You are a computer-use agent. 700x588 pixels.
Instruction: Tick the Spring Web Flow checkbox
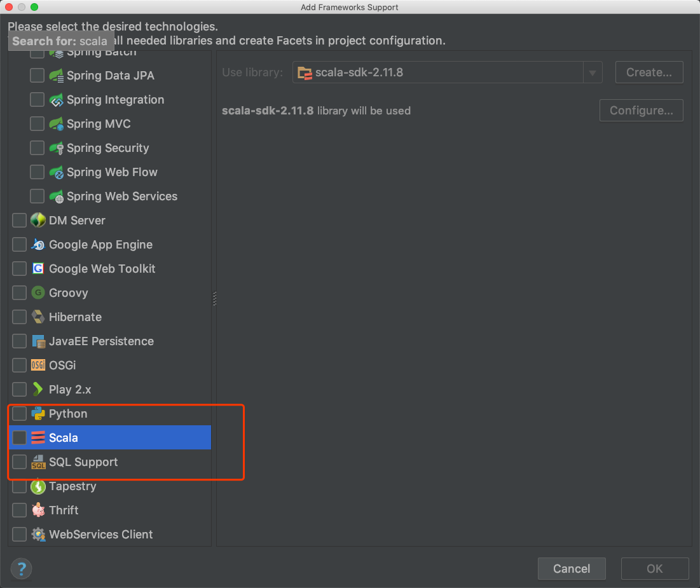[37, 172]
